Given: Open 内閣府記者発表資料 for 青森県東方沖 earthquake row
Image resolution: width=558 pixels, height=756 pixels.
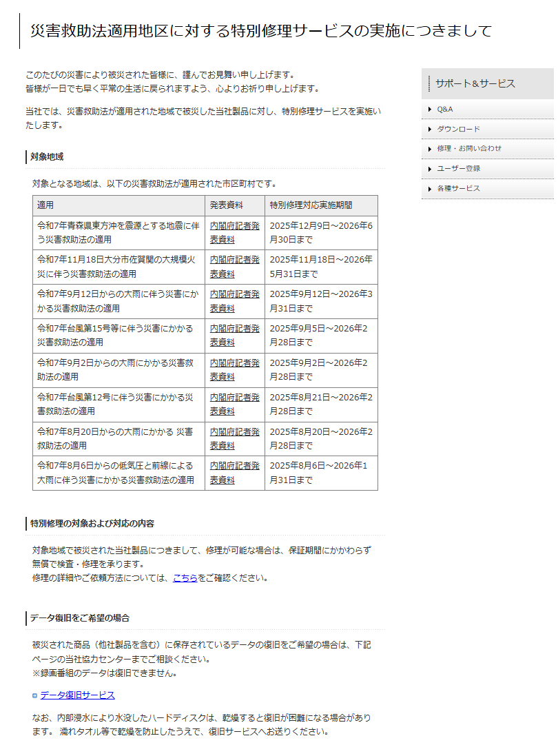Looking at the screenshot, I should tap(235, 232).
